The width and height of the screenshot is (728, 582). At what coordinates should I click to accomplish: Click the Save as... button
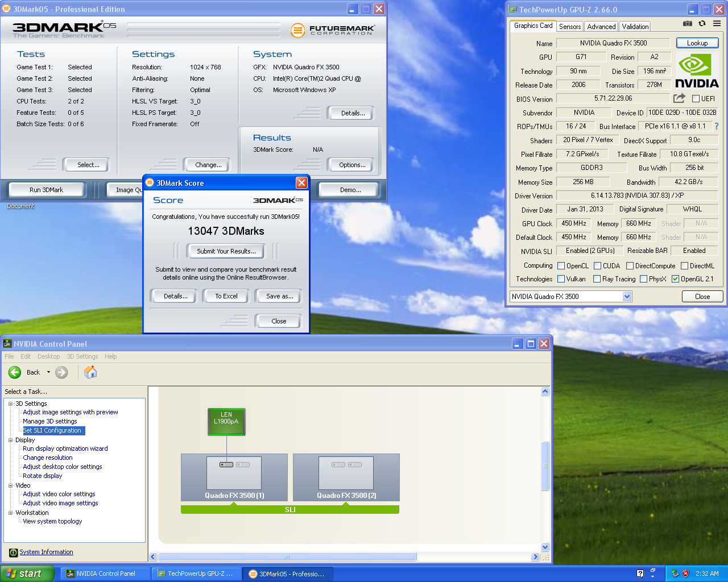click(x=279, y=296)
